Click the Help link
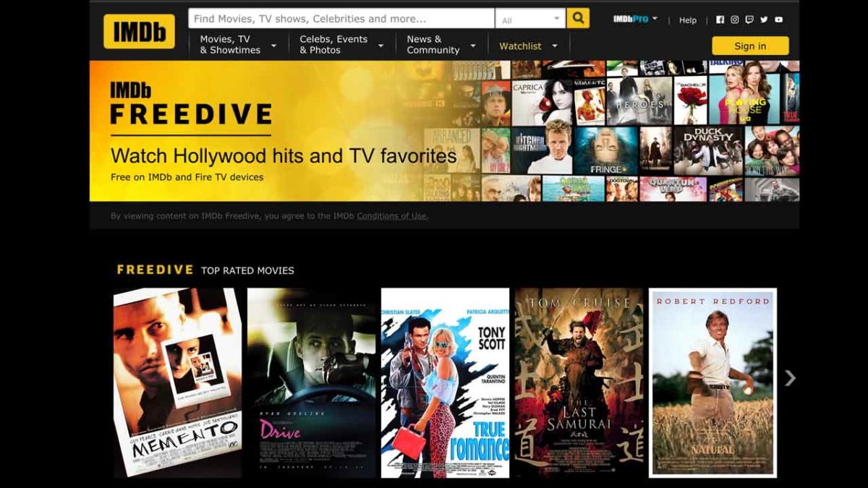The width and height of the screenshot is (868, 488). 686,20
